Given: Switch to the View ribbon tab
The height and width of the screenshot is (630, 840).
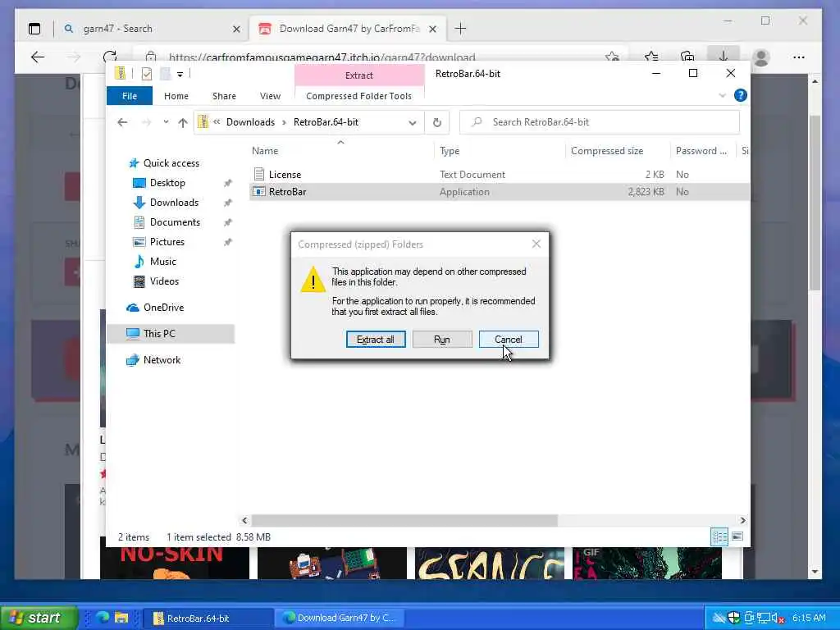Looking at the screenshot, I should (x=270, y=96).
